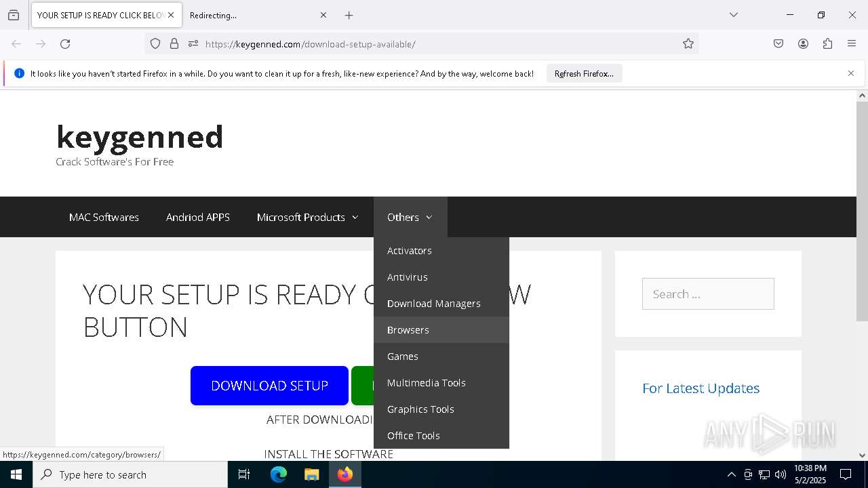Close the 'YOUR SETUP IS READY' tab

coord(171,15)
